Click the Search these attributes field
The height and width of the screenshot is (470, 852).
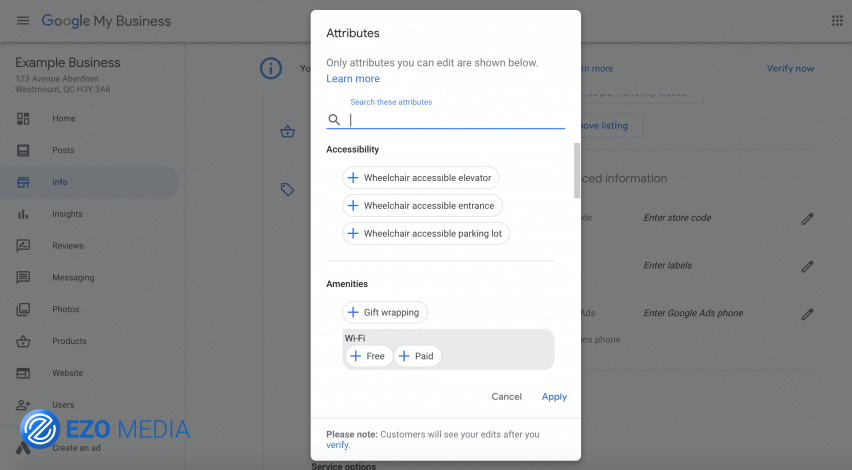[x=446, y=119]
